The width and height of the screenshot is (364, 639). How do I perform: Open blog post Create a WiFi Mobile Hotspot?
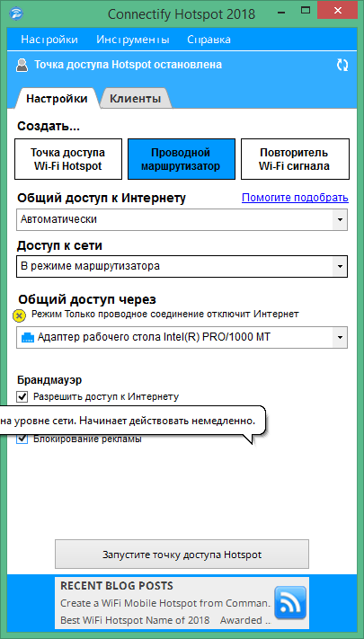click(165, 603)
